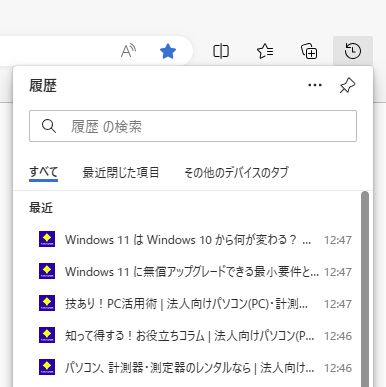
Task: Pin the history panel
Action: click(x=348, y=85)
